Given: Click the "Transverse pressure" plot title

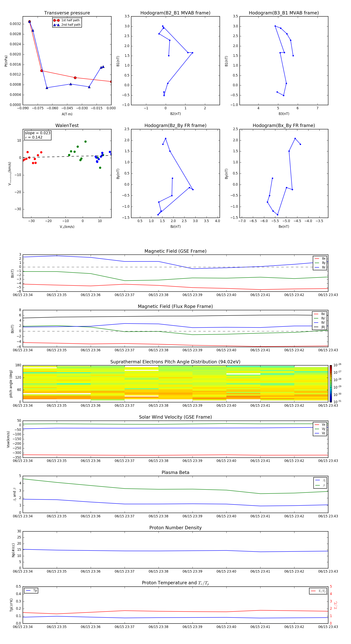Looking at the screenshot, I should pos(67,13).
